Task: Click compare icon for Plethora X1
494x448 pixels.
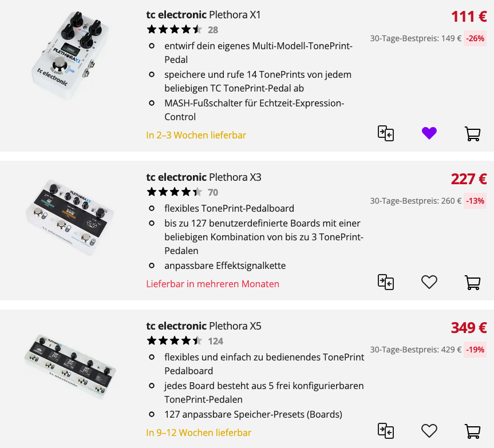Action: [386, 133]
